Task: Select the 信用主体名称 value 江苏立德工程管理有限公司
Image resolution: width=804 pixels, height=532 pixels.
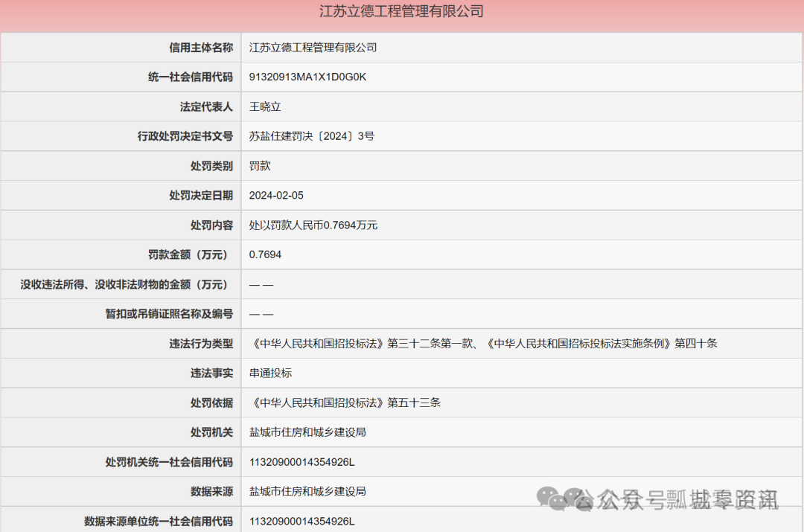Action: pos(313,48)
